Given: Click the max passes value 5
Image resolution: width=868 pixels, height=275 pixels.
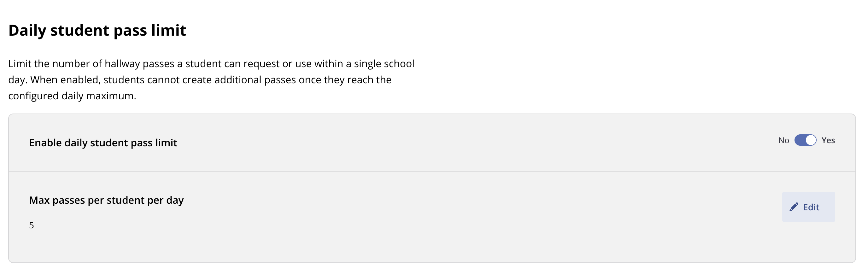Looking at the screenshot, I should (31, 225).
